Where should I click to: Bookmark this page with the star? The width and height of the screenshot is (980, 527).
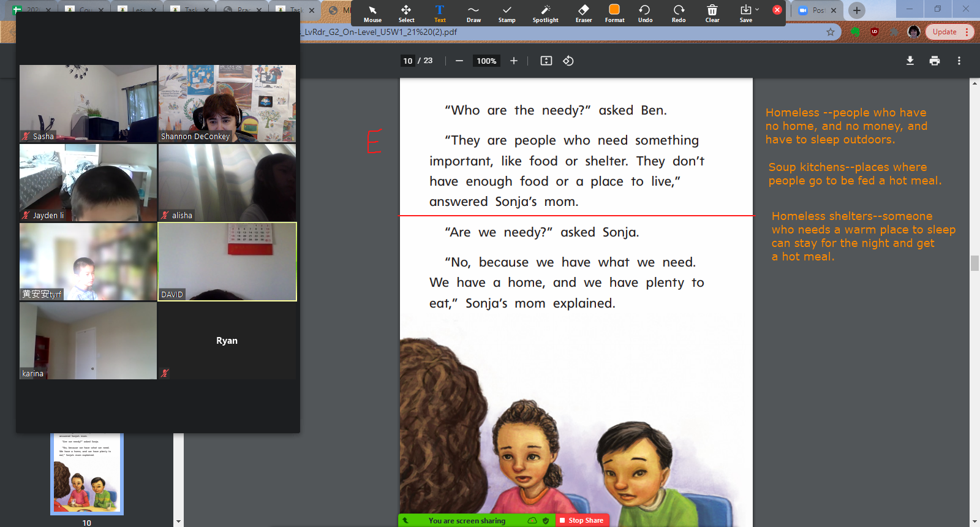pos(831,32)
